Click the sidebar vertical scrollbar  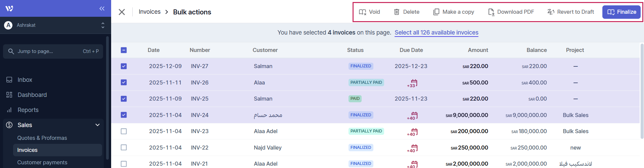tap(107, 97)
